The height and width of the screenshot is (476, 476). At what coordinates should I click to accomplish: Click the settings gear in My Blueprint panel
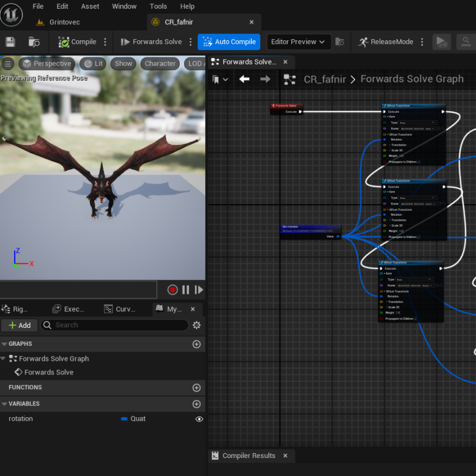pyautogui.click(x=196, y=325)
